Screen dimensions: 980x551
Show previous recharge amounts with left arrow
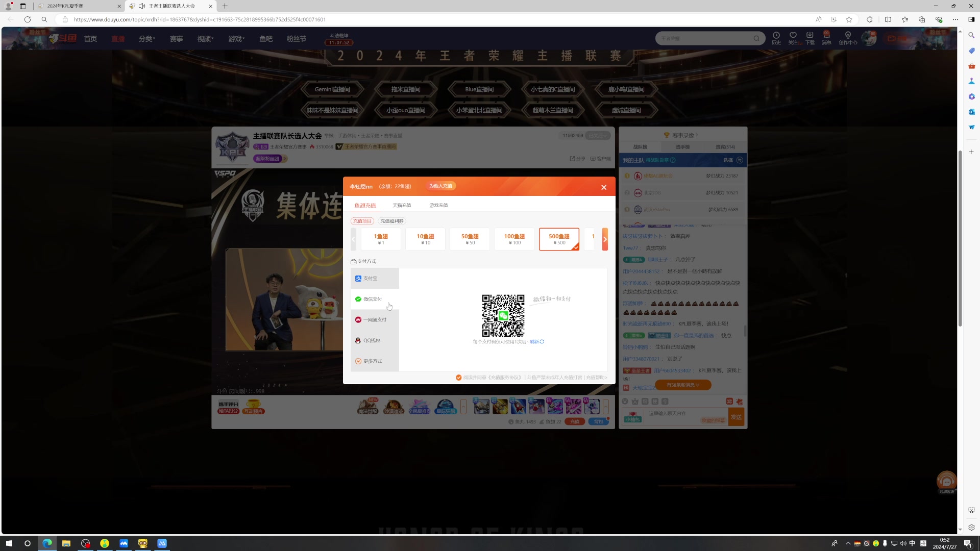pyautogui.click(x=353, y=239)
